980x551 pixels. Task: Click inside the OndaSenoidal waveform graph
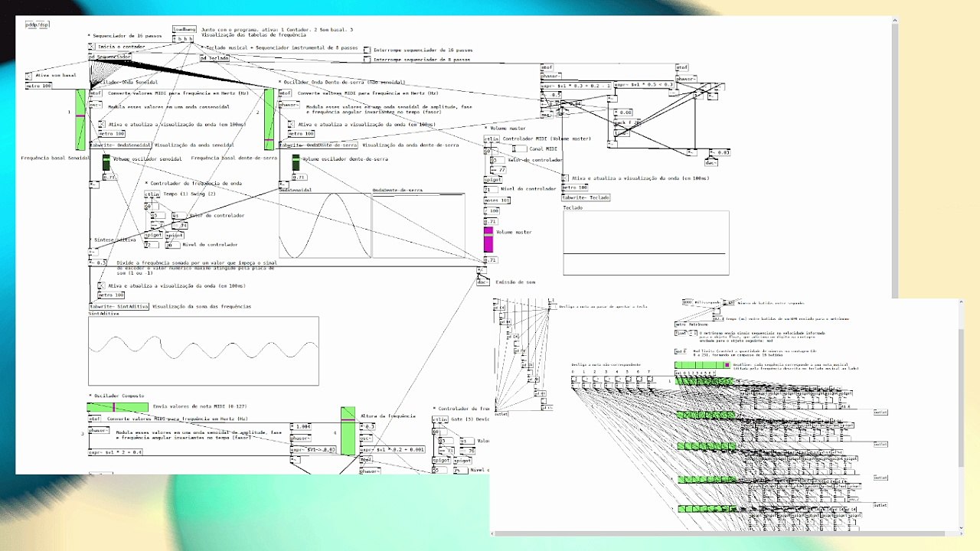[325, 225]
